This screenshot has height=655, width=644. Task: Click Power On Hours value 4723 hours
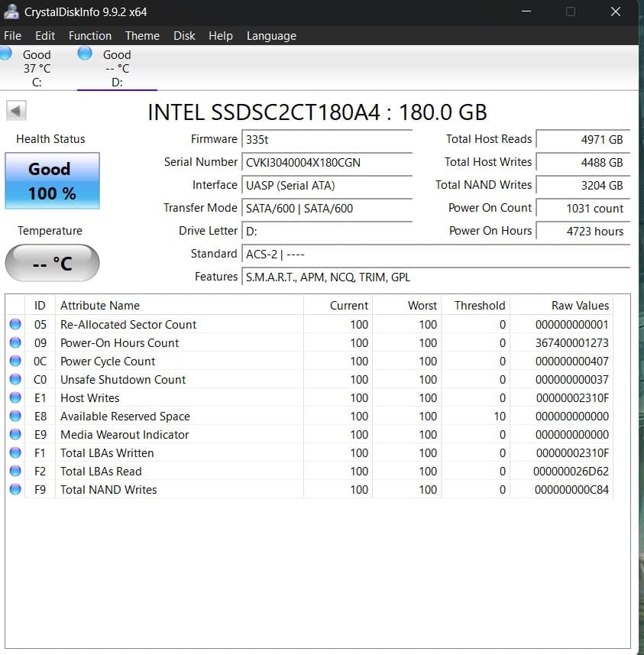[x=583, y=231]
